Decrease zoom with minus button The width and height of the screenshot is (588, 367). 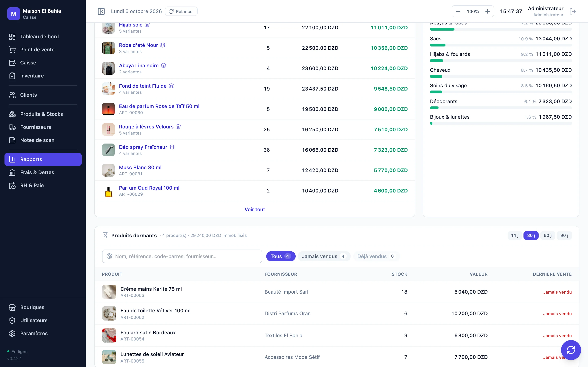(458, 11)
